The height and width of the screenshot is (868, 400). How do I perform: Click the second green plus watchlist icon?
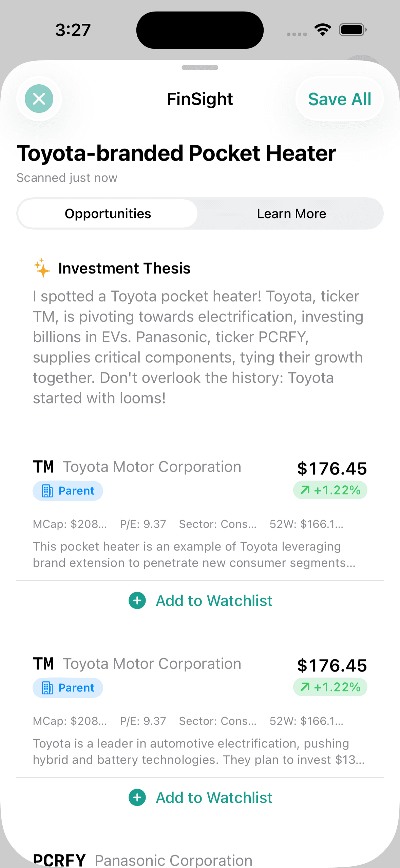pos(137,797)
